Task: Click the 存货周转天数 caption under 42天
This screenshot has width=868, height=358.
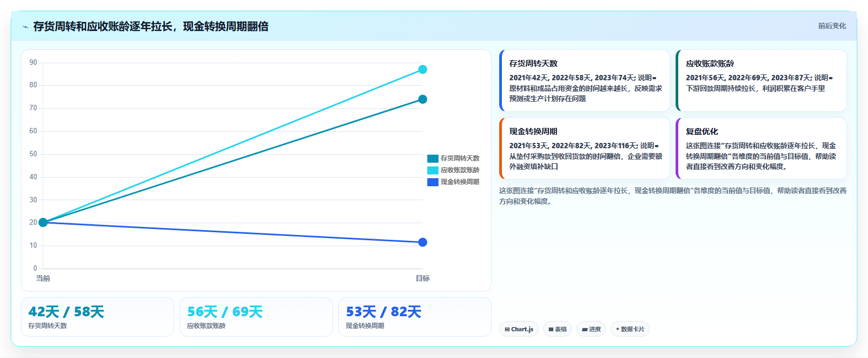Action: [x=48, y=326]
